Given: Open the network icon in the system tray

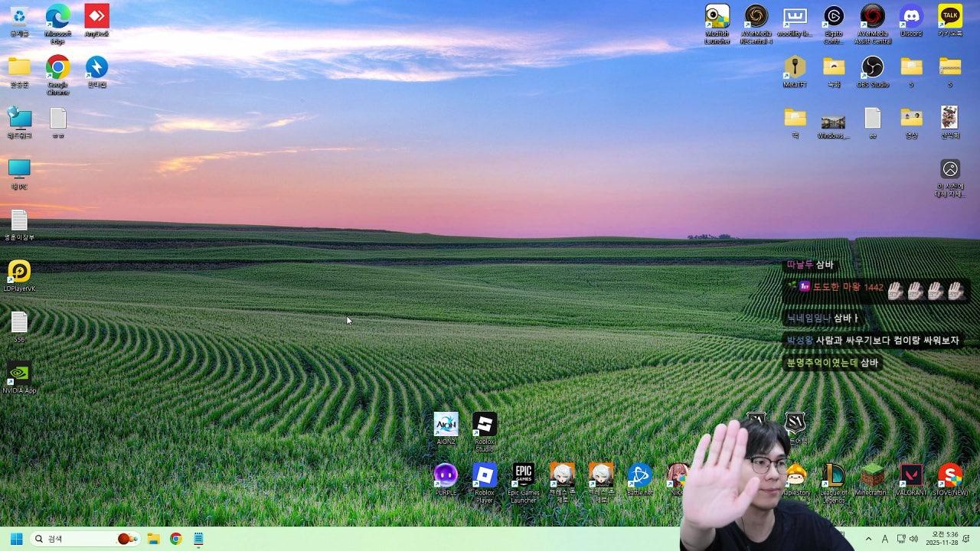Looking at the screenshot, I should click(x=901, y=539).
